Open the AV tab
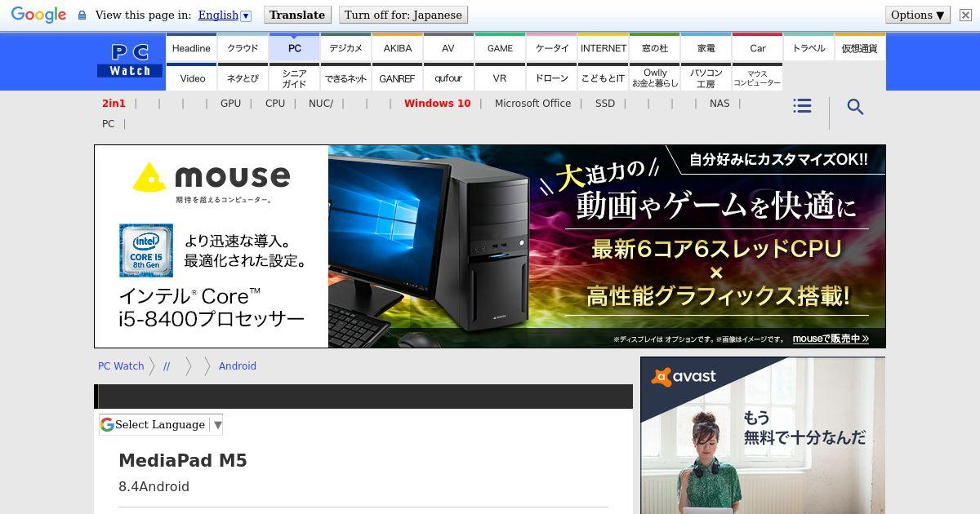This screenshot has height=514, width=980. [x=448, y=48]
